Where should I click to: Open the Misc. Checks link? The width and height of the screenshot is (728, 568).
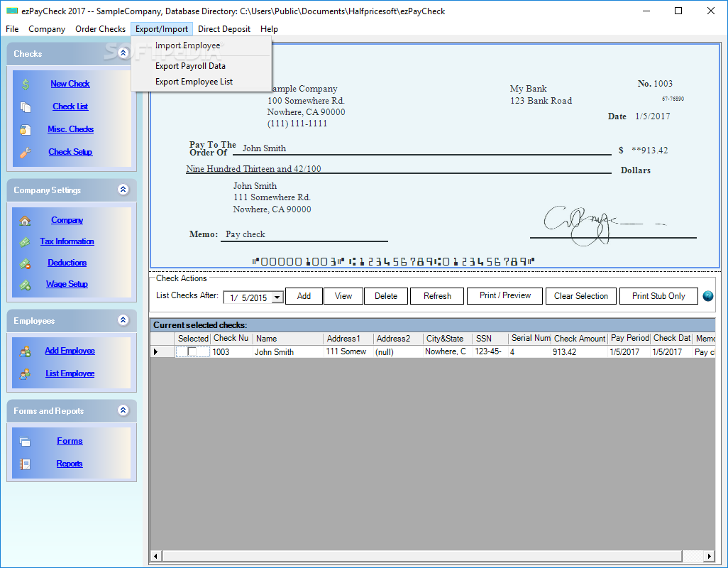point(70,130)
